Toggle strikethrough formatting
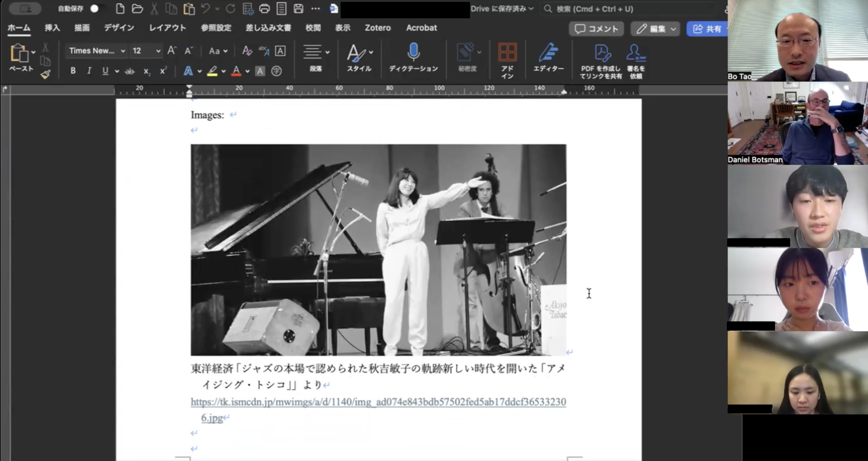868x461 pixels. click(x=130, y=71)
